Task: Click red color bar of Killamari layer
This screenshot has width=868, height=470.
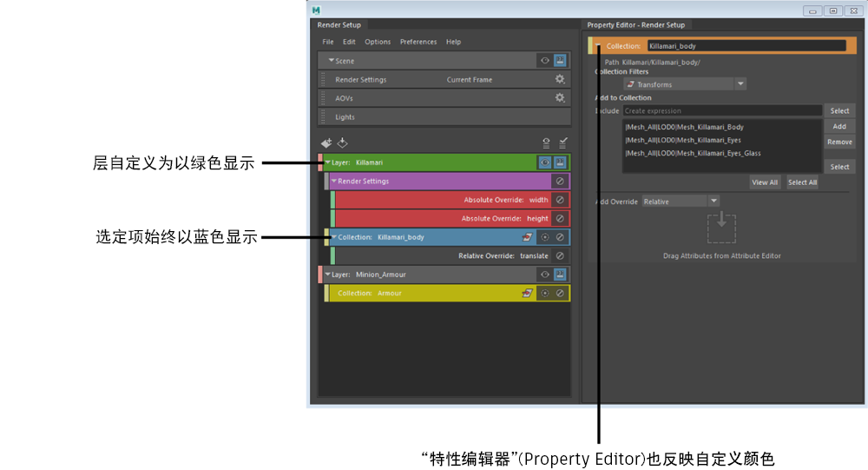Action: tap(320, 162)
